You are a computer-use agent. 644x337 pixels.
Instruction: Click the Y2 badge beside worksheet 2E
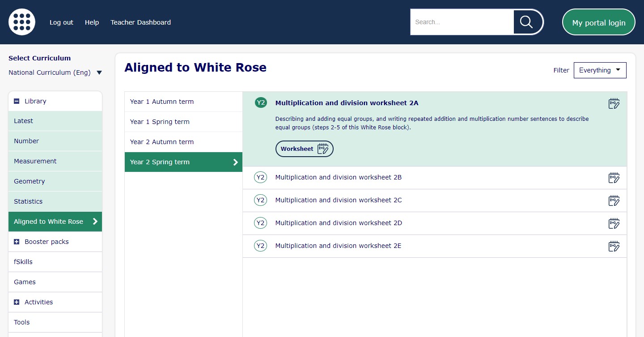(x=260, y=246)
